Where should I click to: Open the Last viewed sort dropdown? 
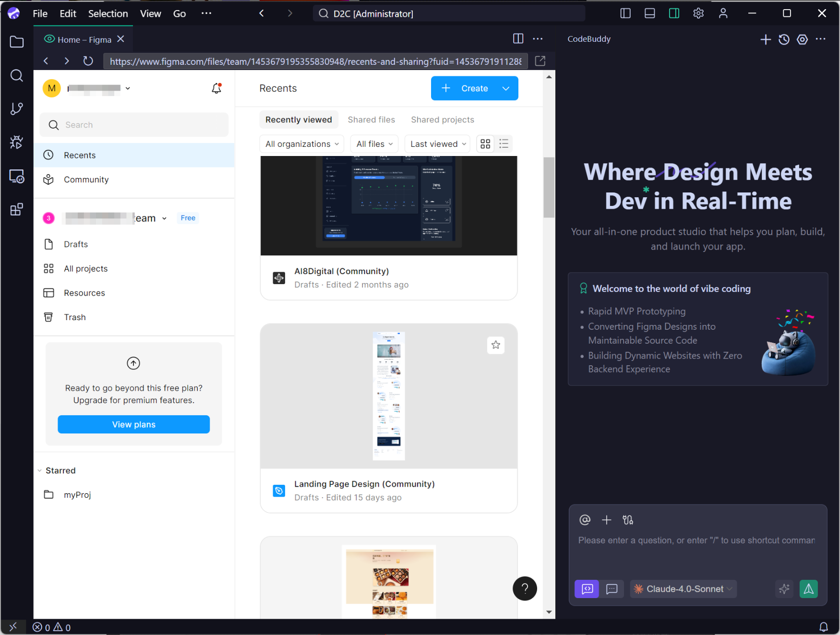pos(438,144)
